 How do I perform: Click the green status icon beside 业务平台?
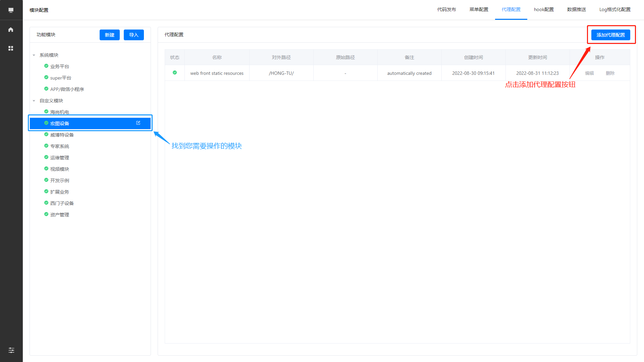(x=46, y=66)
